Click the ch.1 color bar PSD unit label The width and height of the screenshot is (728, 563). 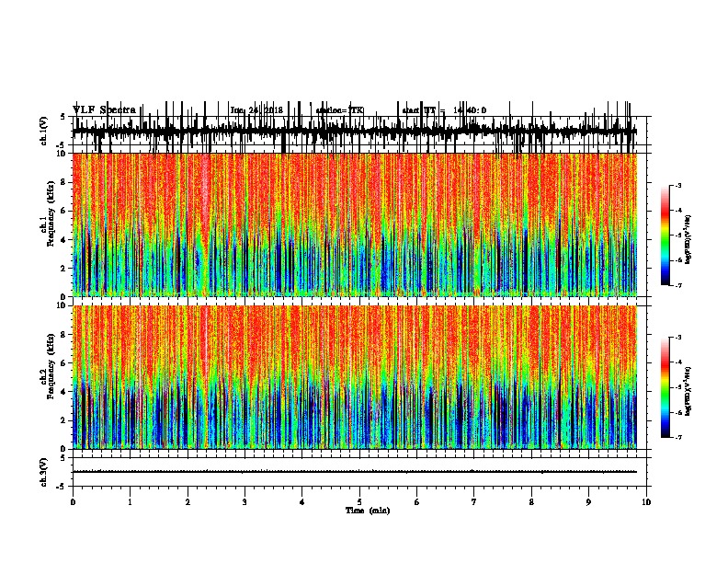(688, 240)
